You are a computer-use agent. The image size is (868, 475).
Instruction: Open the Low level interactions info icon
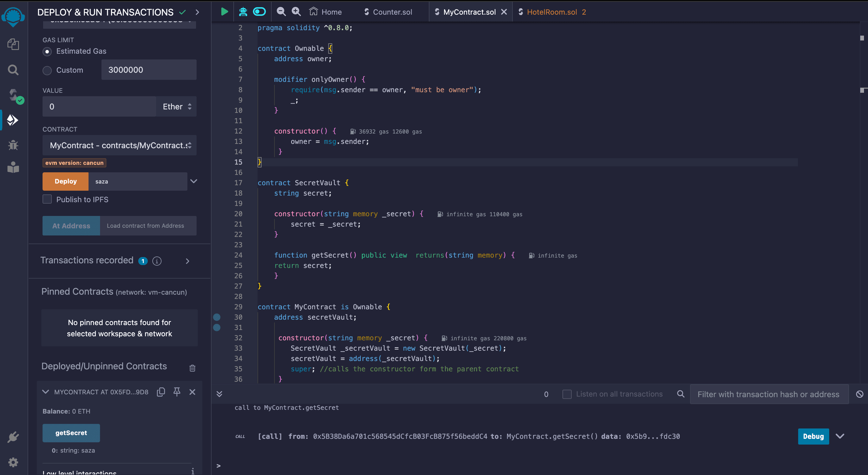point(193,471)
